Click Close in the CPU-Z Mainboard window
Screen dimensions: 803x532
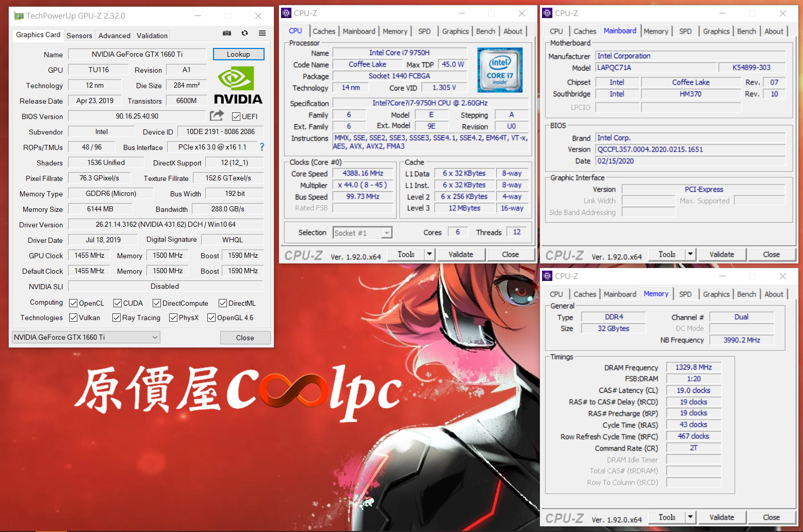click(x=771, y=254)
